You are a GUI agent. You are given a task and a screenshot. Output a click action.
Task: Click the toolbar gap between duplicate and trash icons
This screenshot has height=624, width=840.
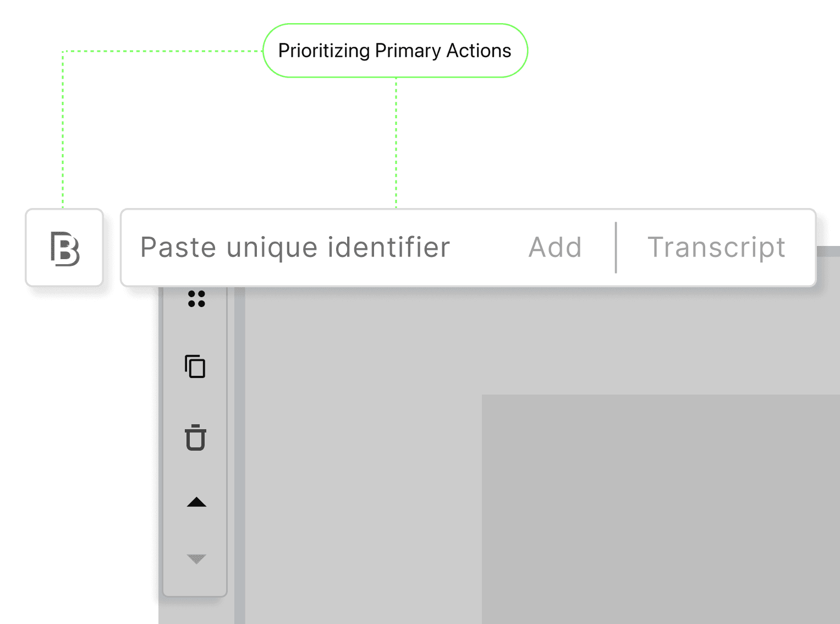pyautogui.click(x=195, y=401)
